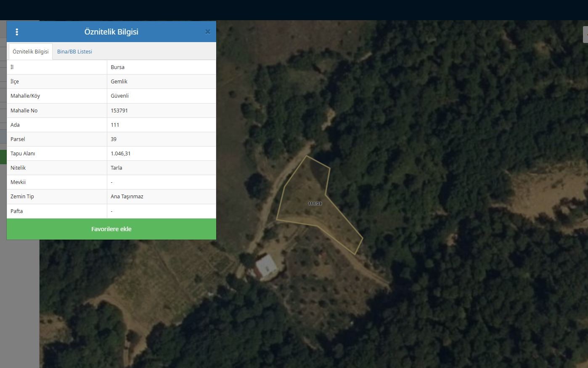This screenshot has height=368, width=588.
Task: Select the Tapu Alanı value 1.046,31
Action: pyautogui.click(x=121, y=154)
